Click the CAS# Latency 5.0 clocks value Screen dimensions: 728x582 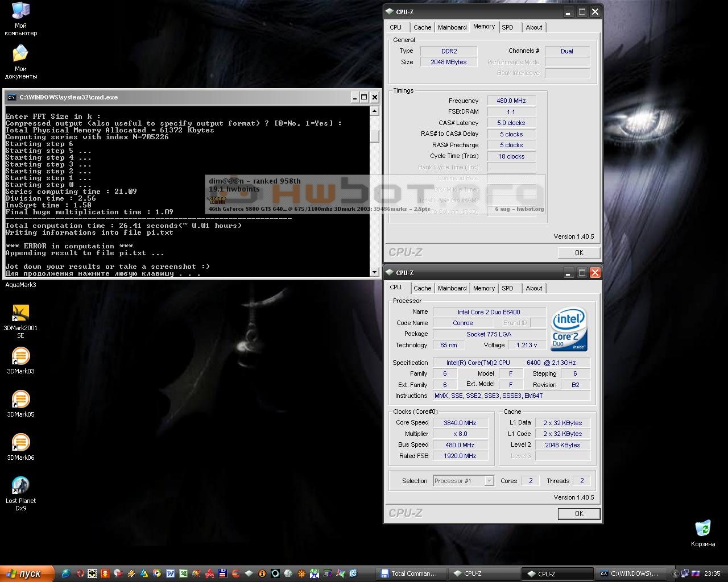pos(511,123)
